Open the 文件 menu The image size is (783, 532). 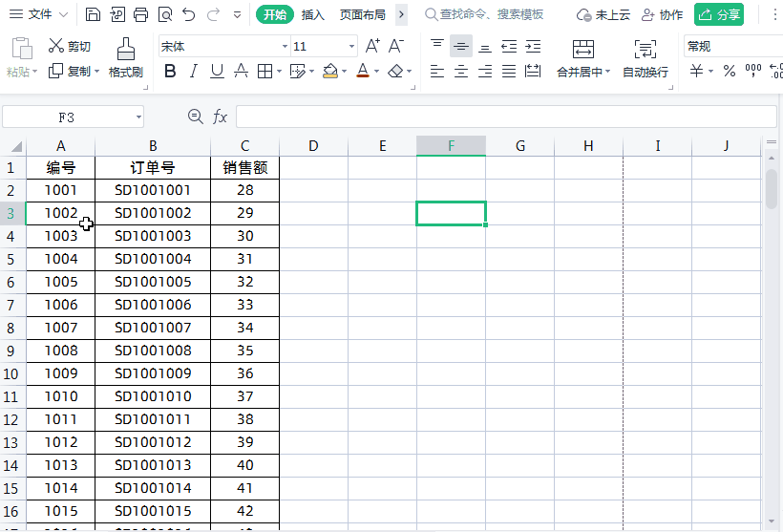38,14
